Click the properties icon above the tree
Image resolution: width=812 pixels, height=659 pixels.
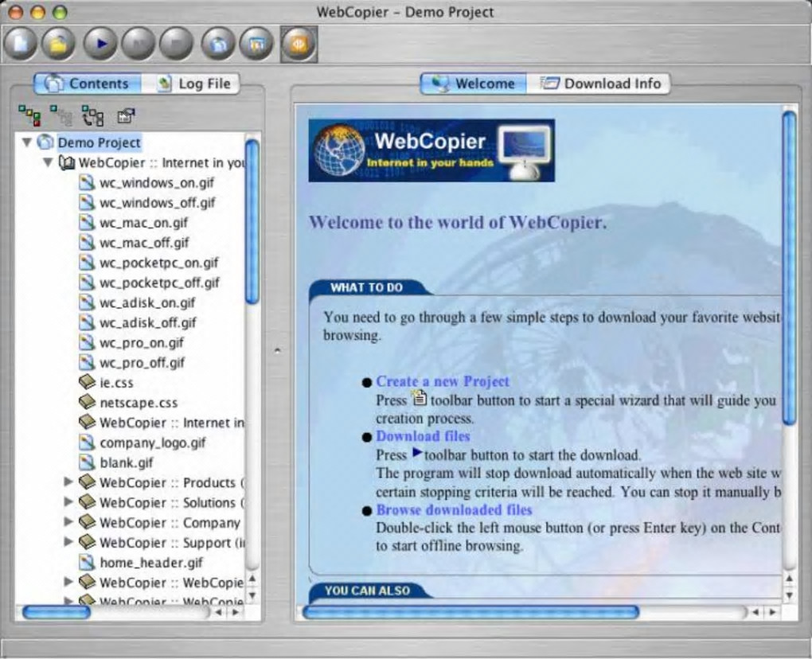[x=126, y=115]
